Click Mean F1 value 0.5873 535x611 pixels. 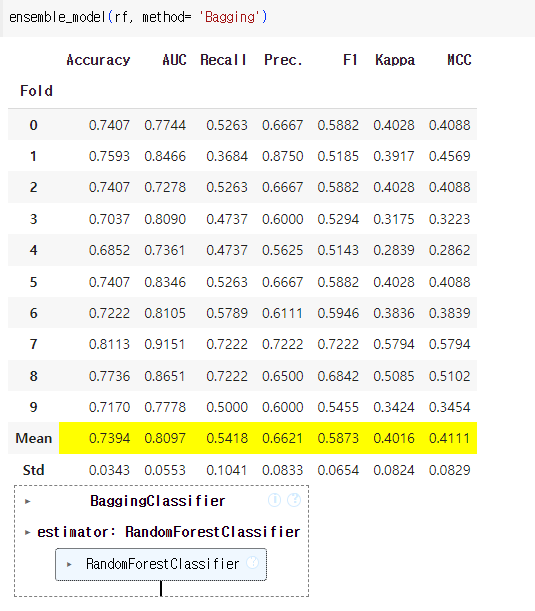(x=338, y=438)
